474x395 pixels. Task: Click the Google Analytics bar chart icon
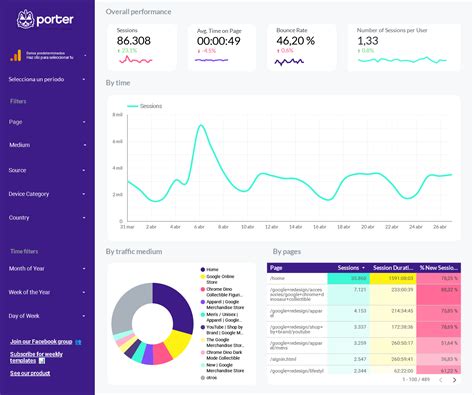pos(16,55)
